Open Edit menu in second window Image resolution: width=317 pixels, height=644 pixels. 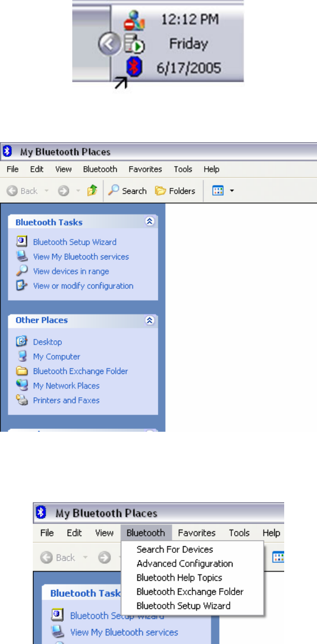pos(75,533)
